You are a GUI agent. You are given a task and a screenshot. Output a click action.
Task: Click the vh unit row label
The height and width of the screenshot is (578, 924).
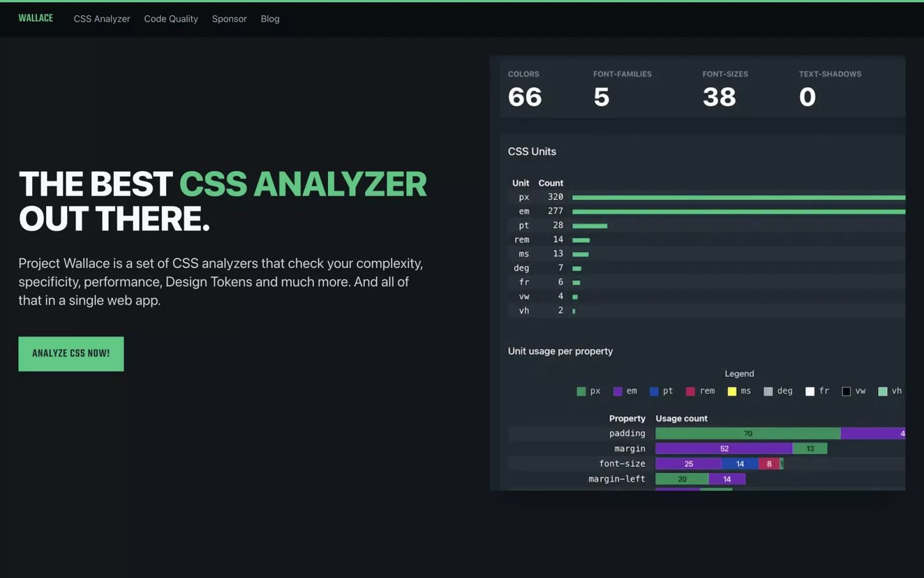point(524,310)
